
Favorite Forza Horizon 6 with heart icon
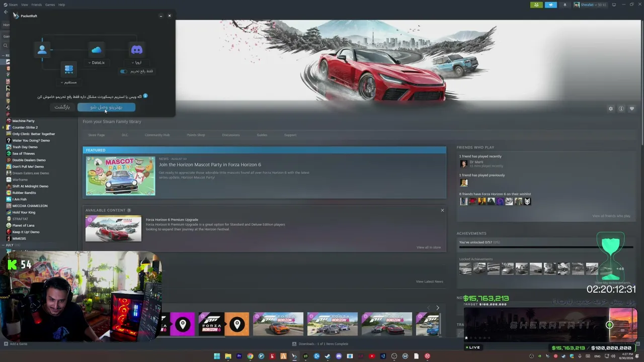(632, 109)
